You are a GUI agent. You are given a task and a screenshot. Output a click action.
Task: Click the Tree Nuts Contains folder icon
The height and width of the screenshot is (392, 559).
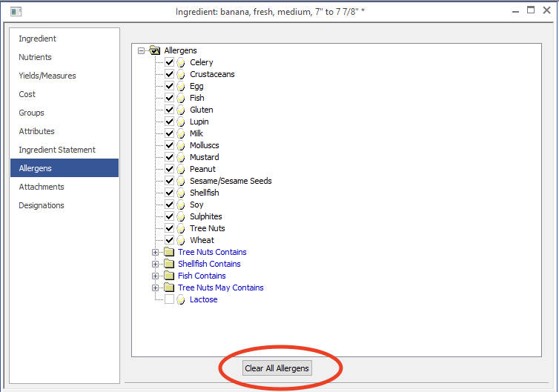(x=169, y=252)
